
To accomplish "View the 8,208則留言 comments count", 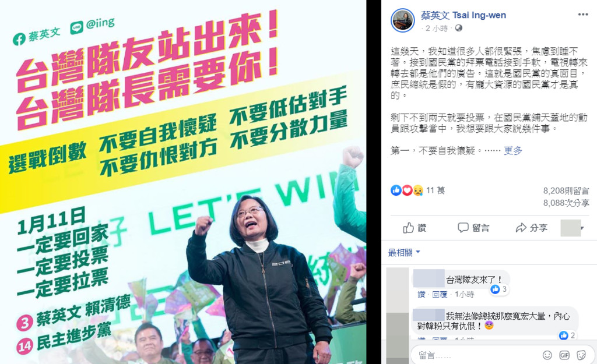I will [x=566, y=191].
